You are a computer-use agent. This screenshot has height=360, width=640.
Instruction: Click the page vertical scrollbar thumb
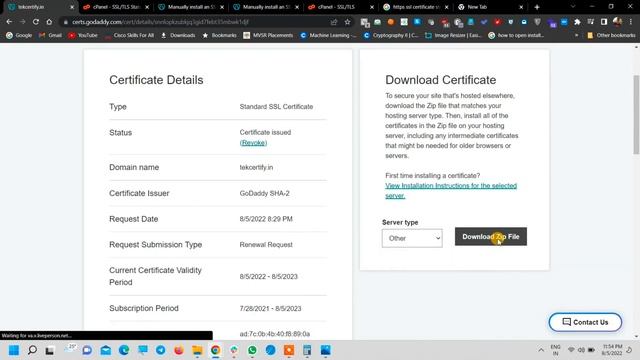point(636,115)
